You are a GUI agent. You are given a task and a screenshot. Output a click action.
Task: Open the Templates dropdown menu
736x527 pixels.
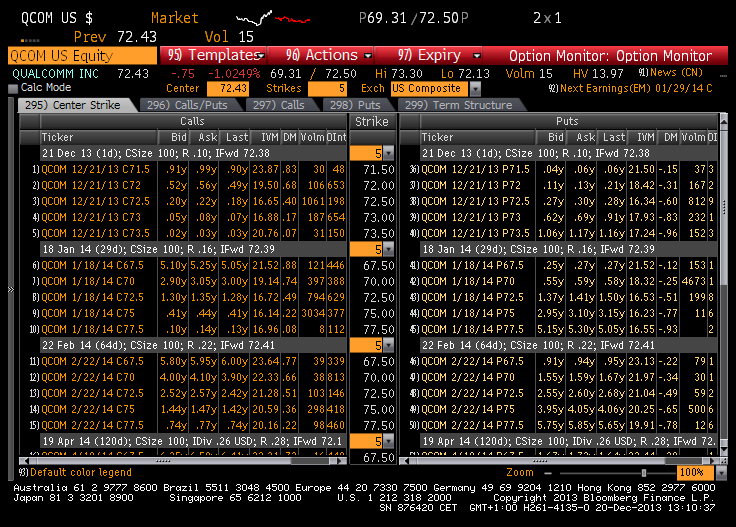(x=214, y=55)
